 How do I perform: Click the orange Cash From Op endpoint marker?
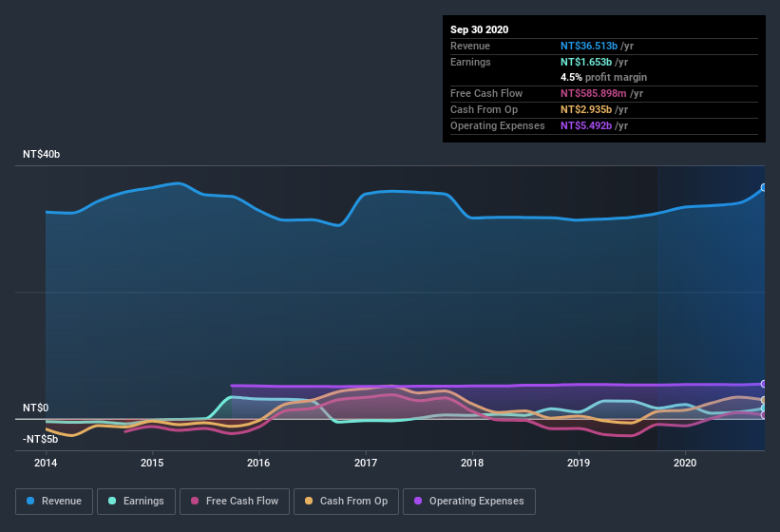[x=764, y=400]
